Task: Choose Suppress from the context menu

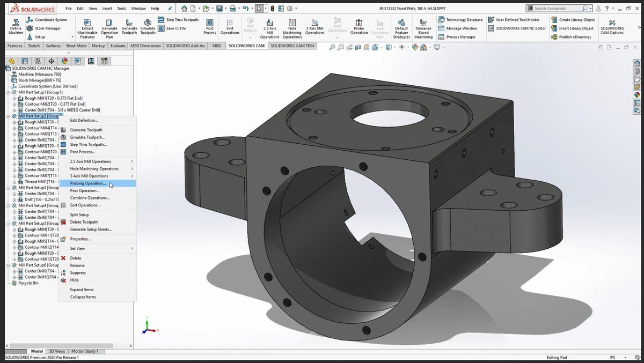Action: (x=97, y=273)
